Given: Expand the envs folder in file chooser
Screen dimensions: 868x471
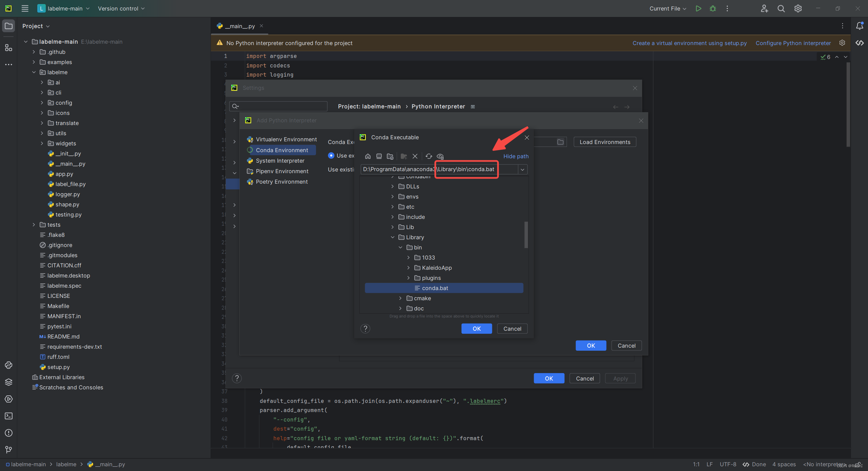Looking at the screenshot, I should (393, 197).
